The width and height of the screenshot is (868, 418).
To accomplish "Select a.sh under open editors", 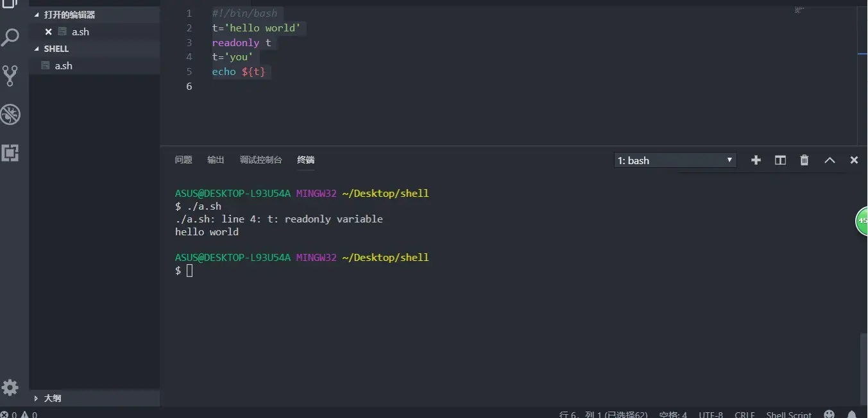I will tap(94, 31).
